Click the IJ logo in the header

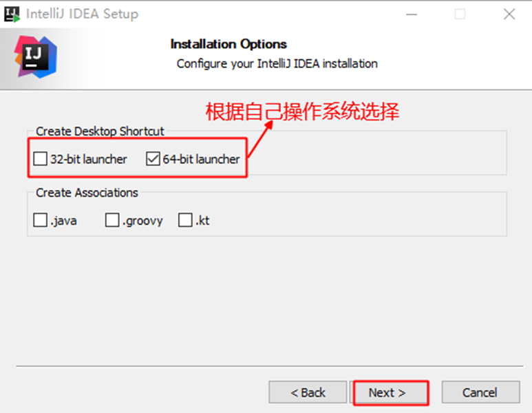tap(36, 57)
